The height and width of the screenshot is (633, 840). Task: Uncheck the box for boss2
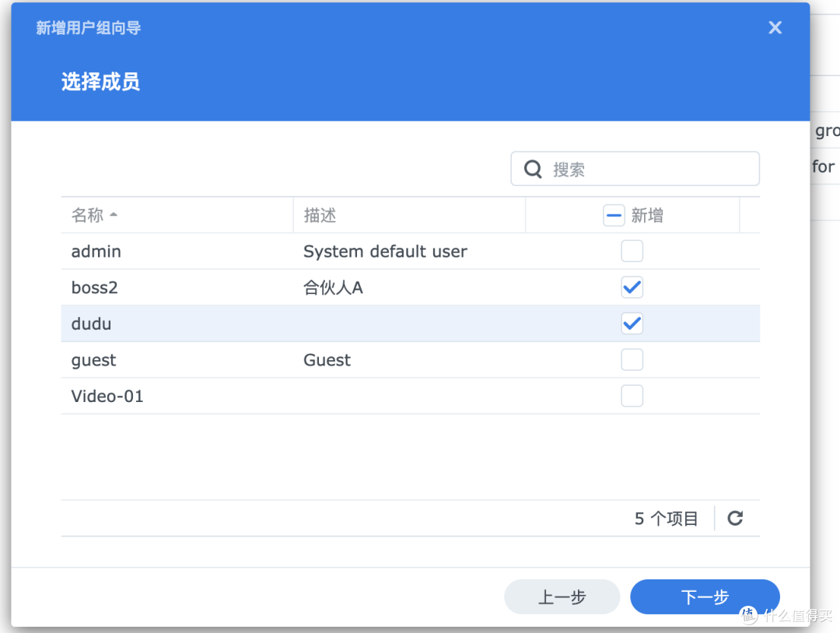pos(632,288)
